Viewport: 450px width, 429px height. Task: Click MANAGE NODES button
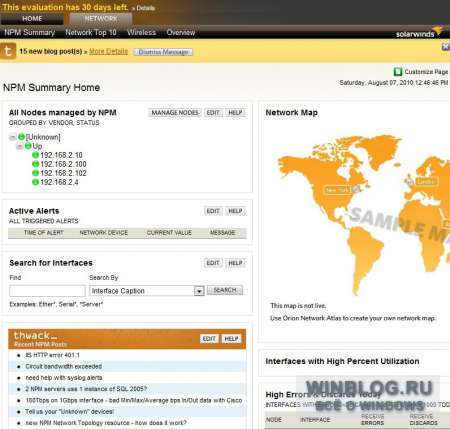point(175,113)
